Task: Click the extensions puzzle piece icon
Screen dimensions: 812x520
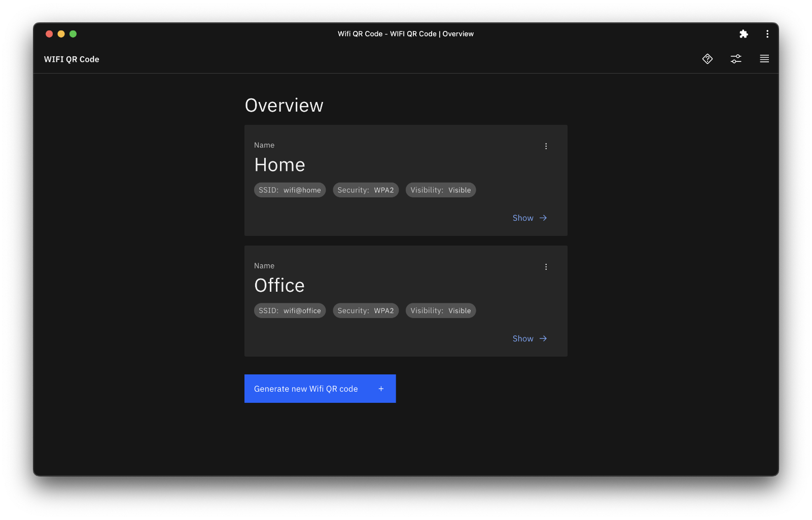Action: tap(744, 34)
